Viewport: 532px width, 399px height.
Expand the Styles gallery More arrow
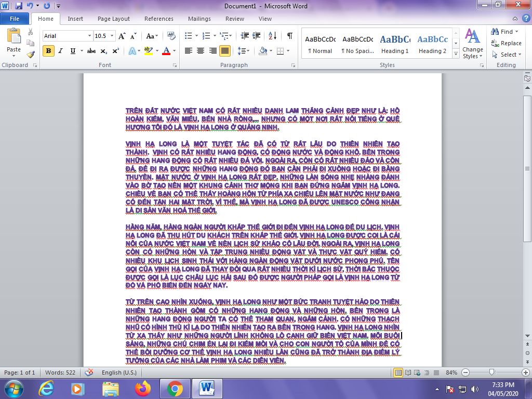click(456, 54)
